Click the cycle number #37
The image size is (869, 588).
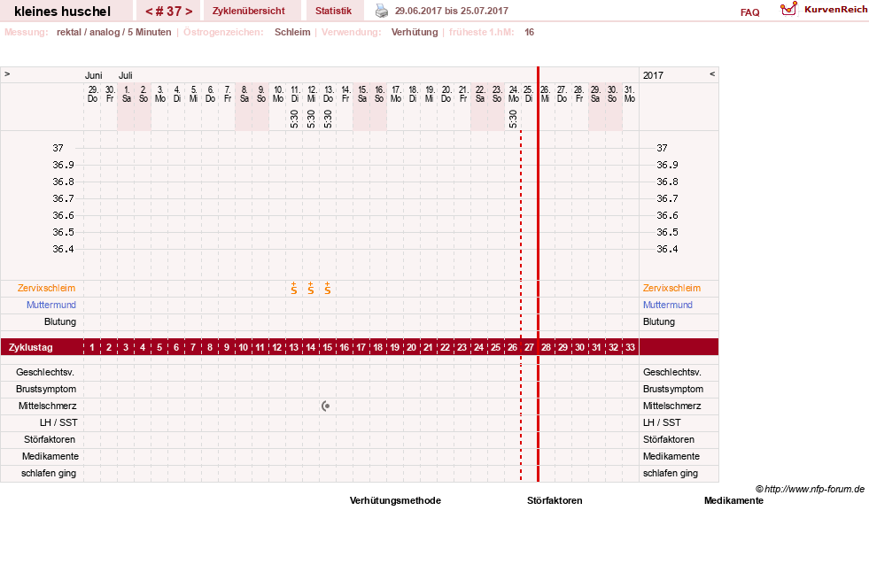tap(168, 12)
